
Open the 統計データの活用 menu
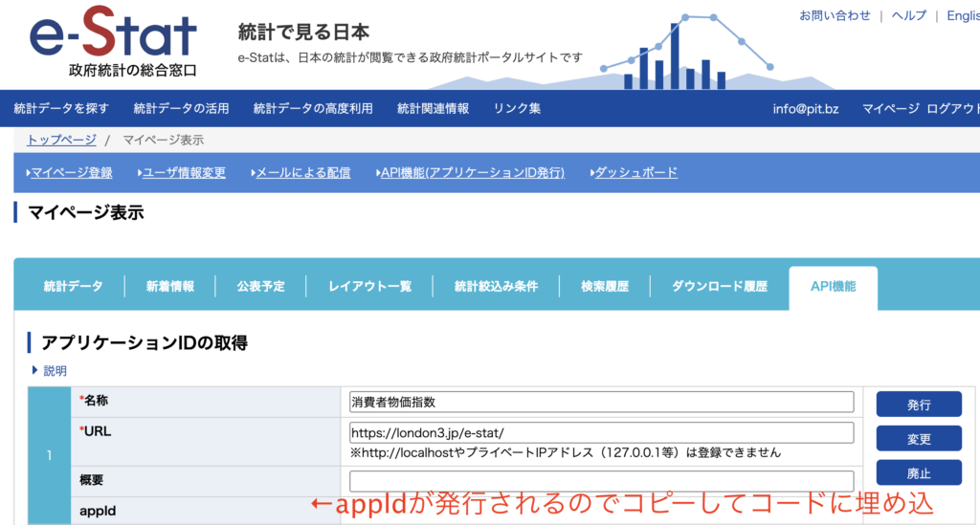point(181,109)
